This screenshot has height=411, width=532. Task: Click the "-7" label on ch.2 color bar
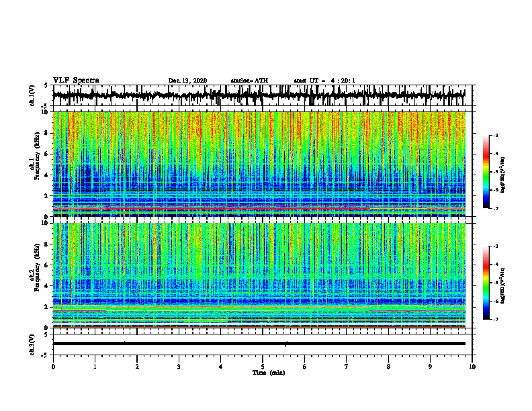(496, 320)
